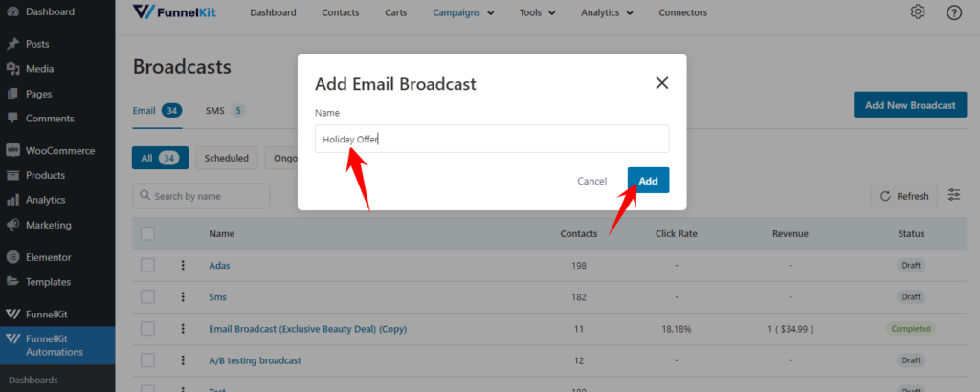Click the 18.18% click rate value

coord(677,328)
